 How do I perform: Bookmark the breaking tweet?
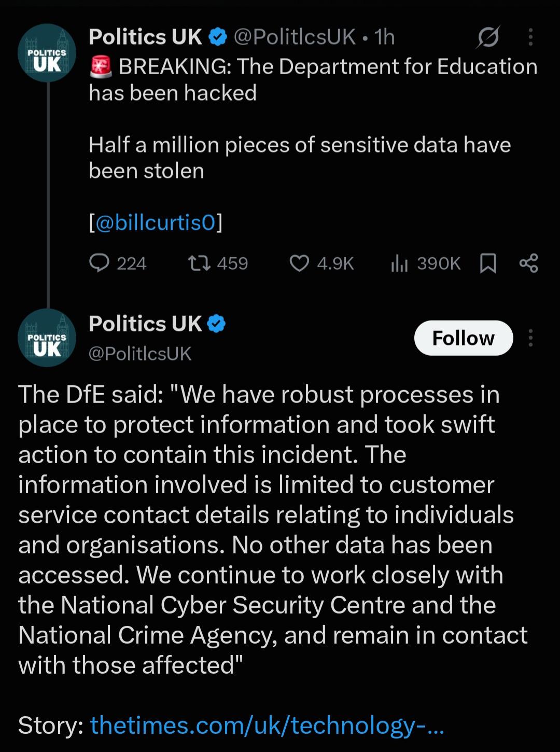pos(488,263)
